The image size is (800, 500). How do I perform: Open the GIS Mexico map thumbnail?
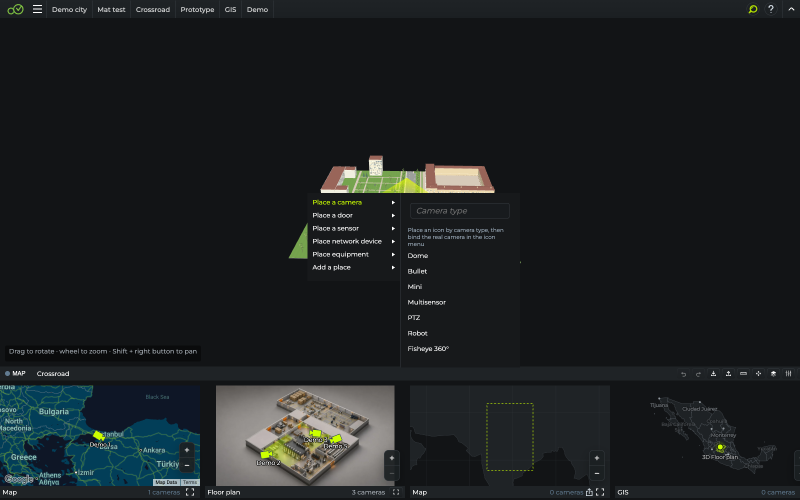707,435
